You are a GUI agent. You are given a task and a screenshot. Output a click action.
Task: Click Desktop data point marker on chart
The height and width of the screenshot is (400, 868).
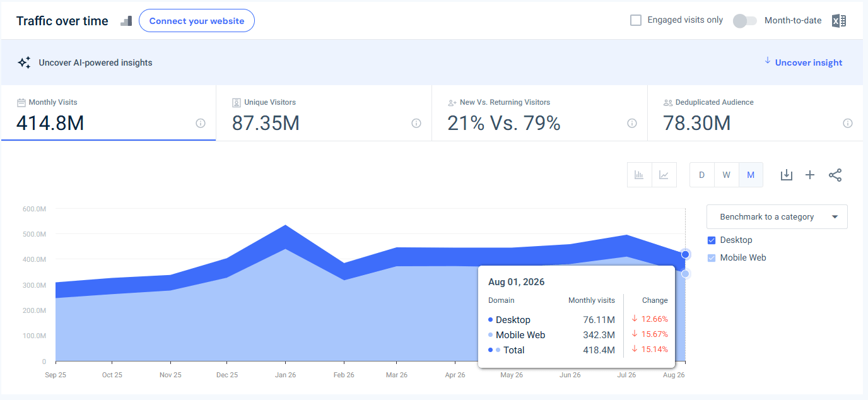[686, 254]
